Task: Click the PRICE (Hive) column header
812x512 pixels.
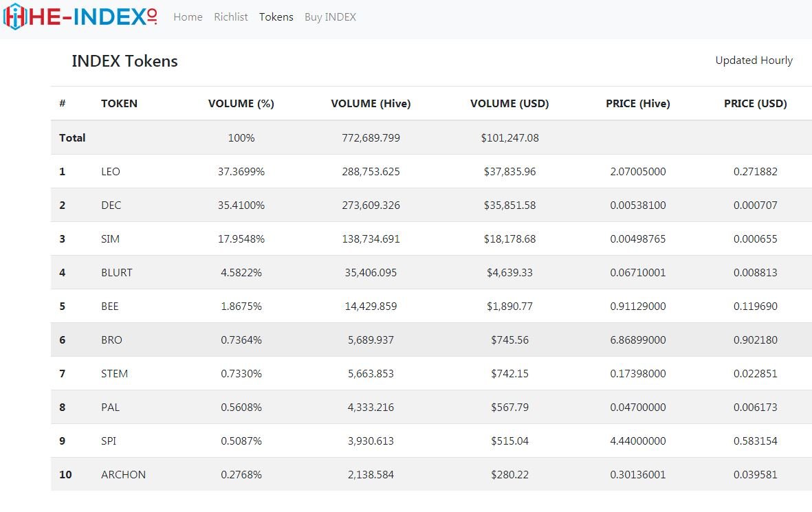Action: tap(638, 104)
